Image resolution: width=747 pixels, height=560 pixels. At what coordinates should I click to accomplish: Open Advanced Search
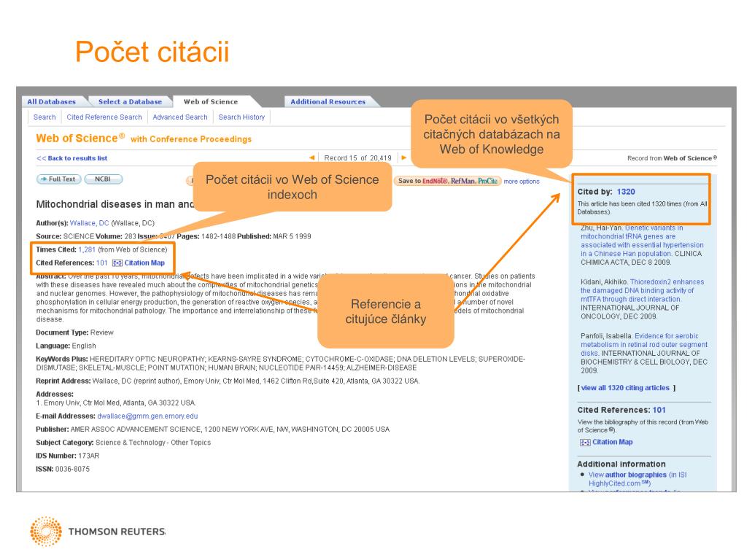180,117
